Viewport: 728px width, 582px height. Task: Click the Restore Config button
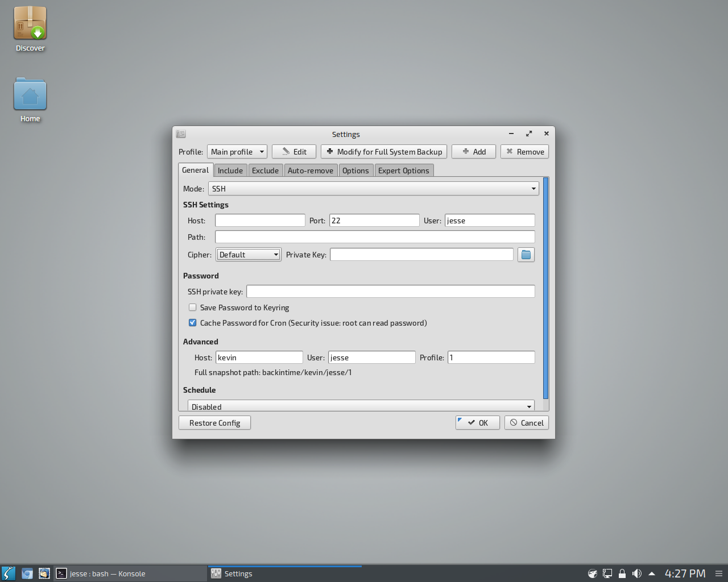point(214,423)
